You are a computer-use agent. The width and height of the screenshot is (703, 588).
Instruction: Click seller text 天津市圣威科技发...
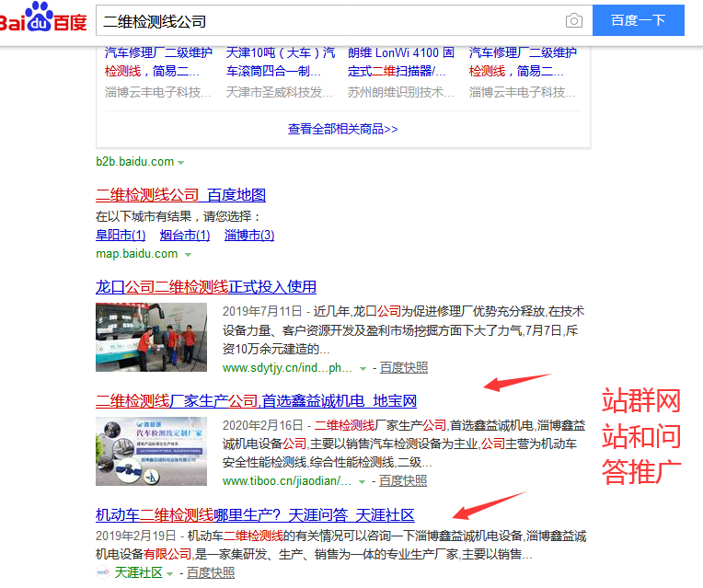[280, 92]
